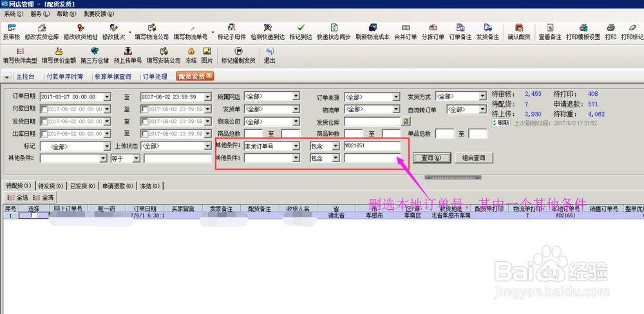Enable the 出库日期 end date checkbox

coord(144,134)
